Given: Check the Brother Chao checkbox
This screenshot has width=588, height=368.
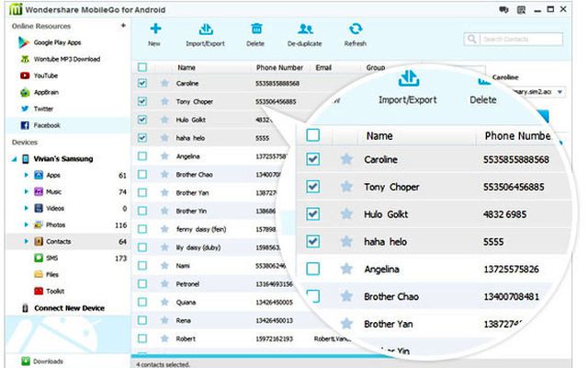Looking at the screenshot, I should (142, 174).
